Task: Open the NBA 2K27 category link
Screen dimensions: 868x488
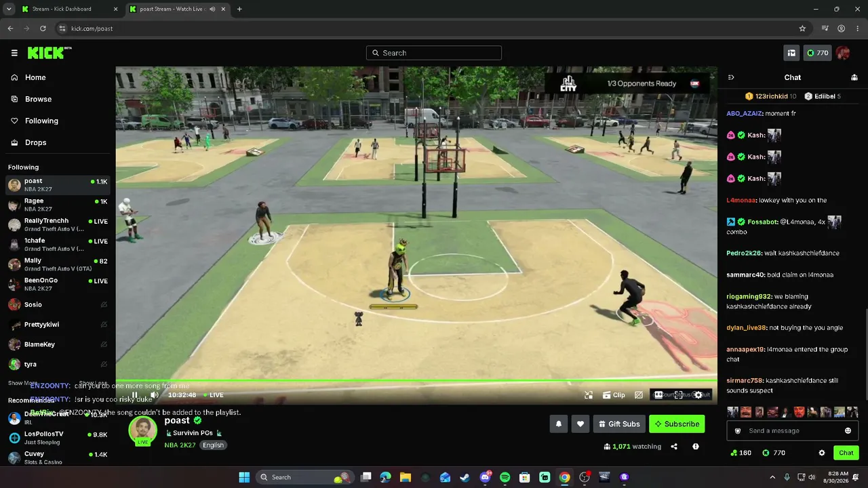Action: pos(180,445)
